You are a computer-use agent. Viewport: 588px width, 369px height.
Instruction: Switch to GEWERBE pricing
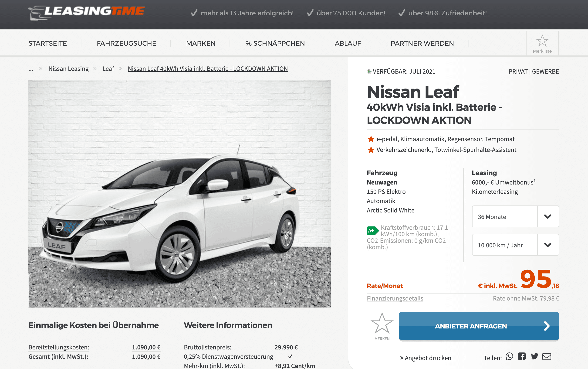(x=546, y=72)
